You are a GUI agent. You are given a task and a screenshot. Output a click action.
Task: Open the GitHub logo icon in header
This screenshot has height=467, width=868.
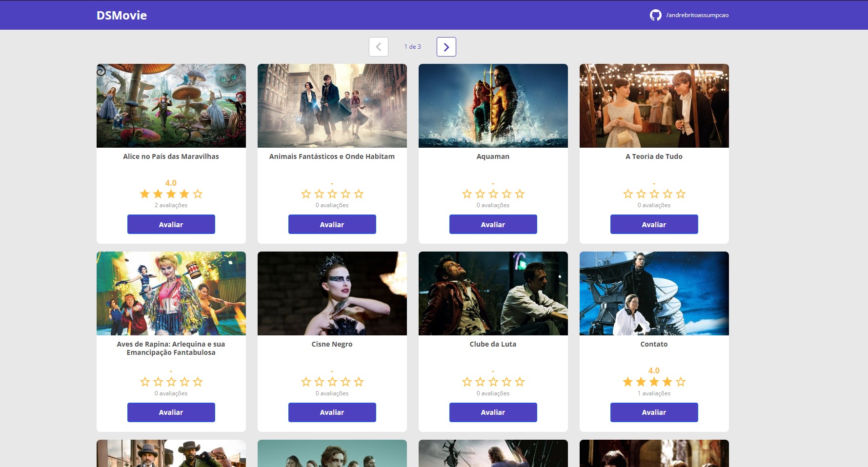655,15
